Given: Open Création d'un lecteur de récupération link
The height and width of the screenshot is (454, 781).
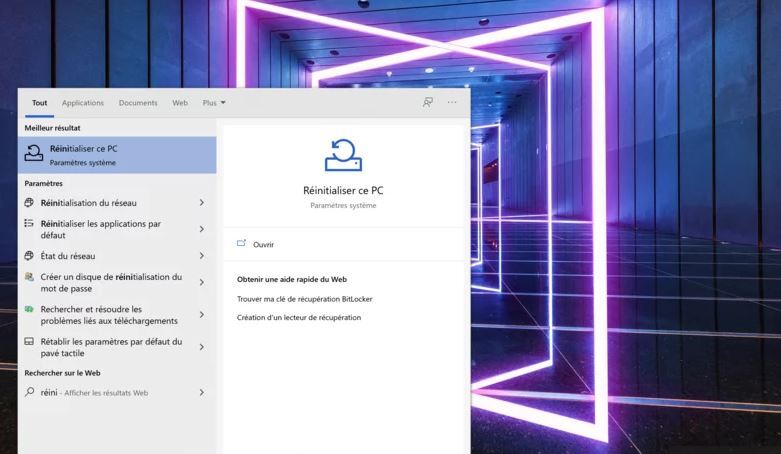Looking at the screenshot, I should point(299,317).
